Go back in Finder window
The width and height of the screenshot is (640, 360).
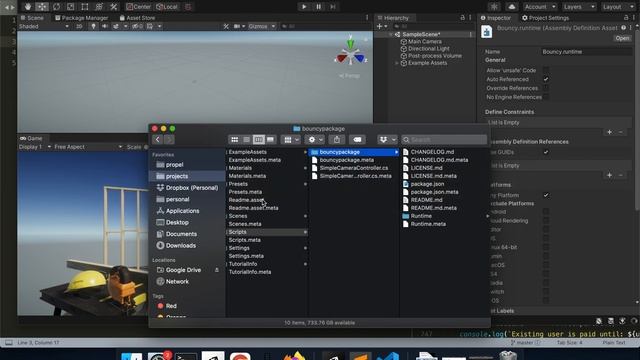tap(158, 140)
